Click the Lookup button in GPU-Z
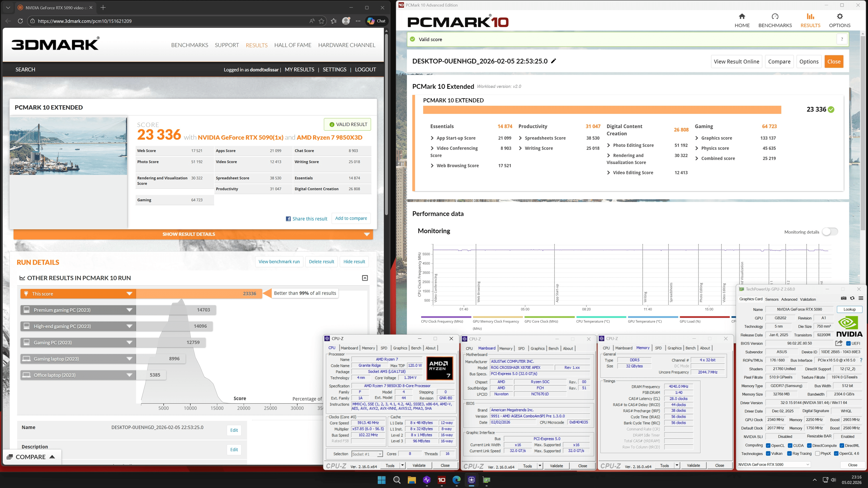Viewport: 868px width, 488px height. (849, 309)
